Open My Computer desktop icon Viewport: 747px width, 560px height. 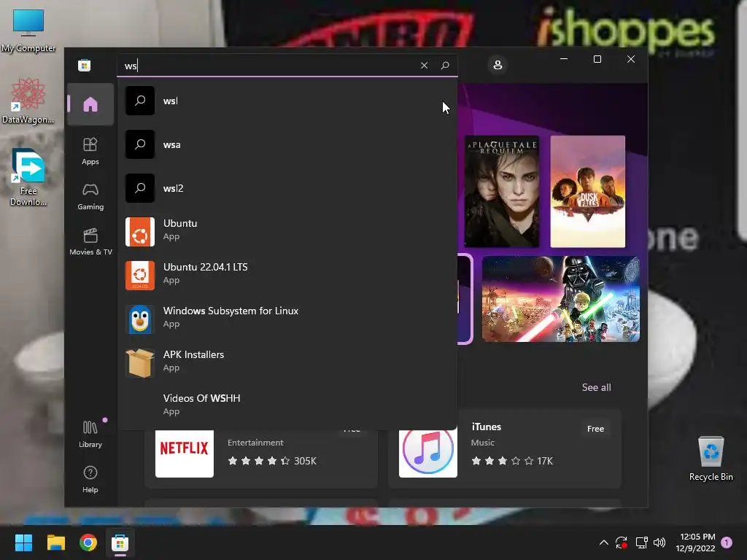[x=28, y=31]
